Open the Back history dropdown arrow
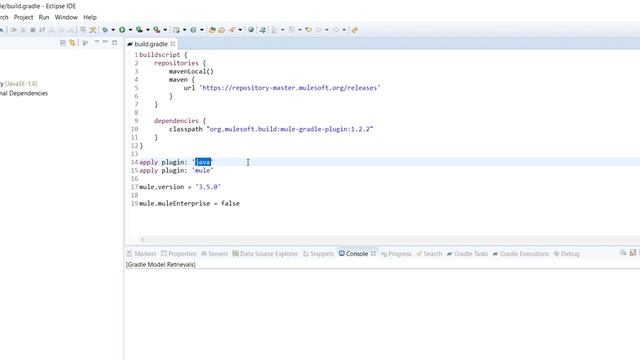The height and width of the screenshot is (360, 640). tap(327, 30)
